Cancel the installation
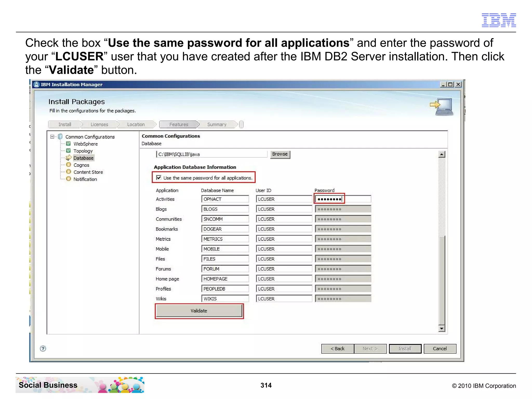 [x=440, y=349]
